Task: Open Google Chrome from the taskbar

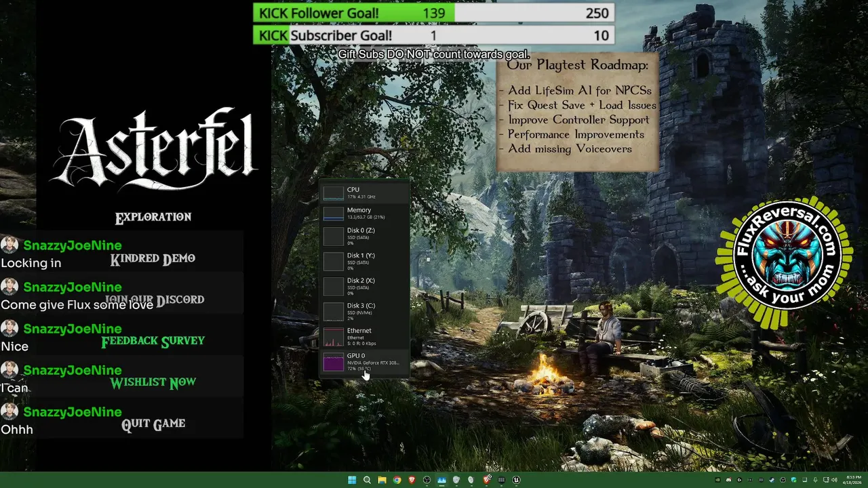Action: pos(397,480)
